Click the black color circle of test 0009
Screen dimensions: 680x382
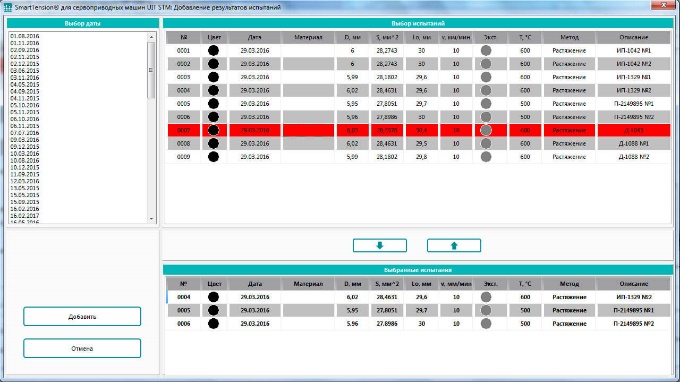pos(213,157)
